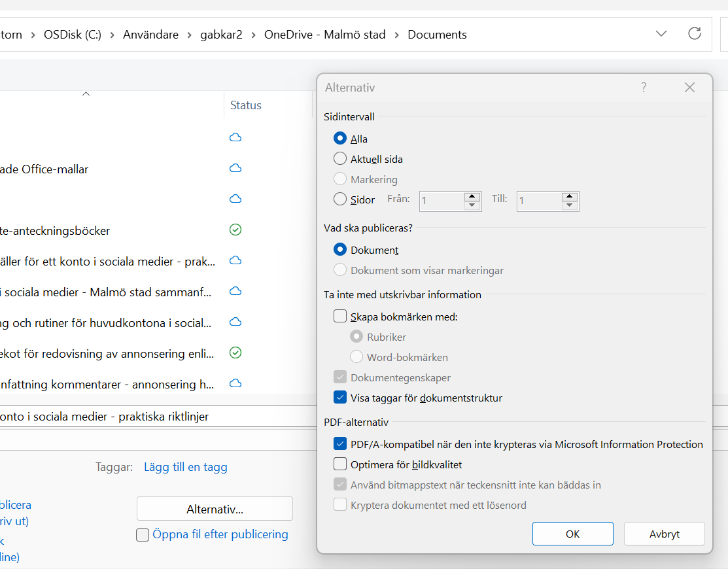Click green synced checkmark beside anteckningsböcker
This screenshot has width=728, height=569.
235,230
